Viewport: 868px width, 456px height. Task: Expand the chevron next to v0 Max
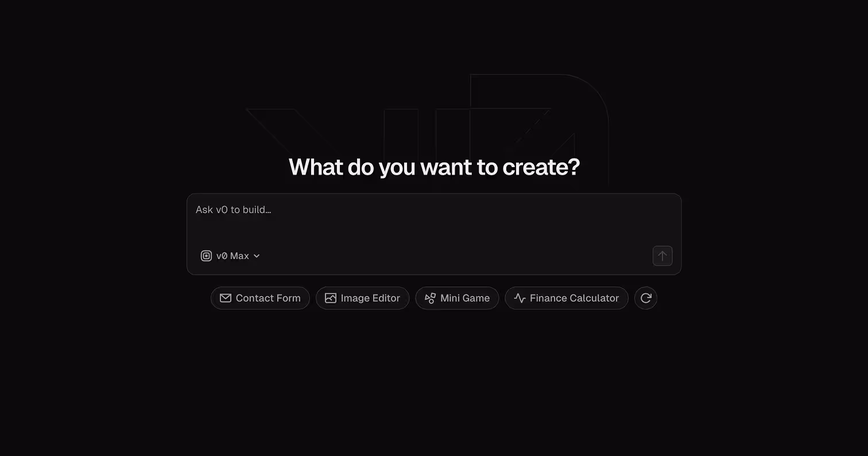coord(257,256)
